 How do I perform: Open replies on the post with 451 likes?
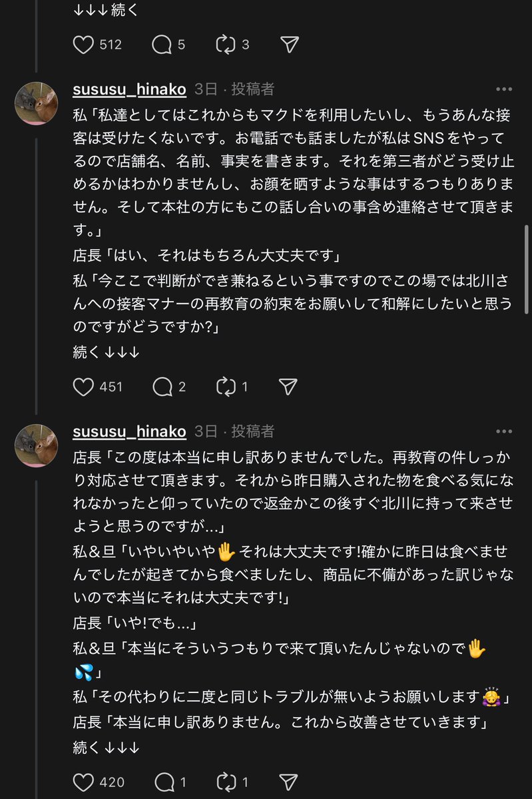click(162, 387)
